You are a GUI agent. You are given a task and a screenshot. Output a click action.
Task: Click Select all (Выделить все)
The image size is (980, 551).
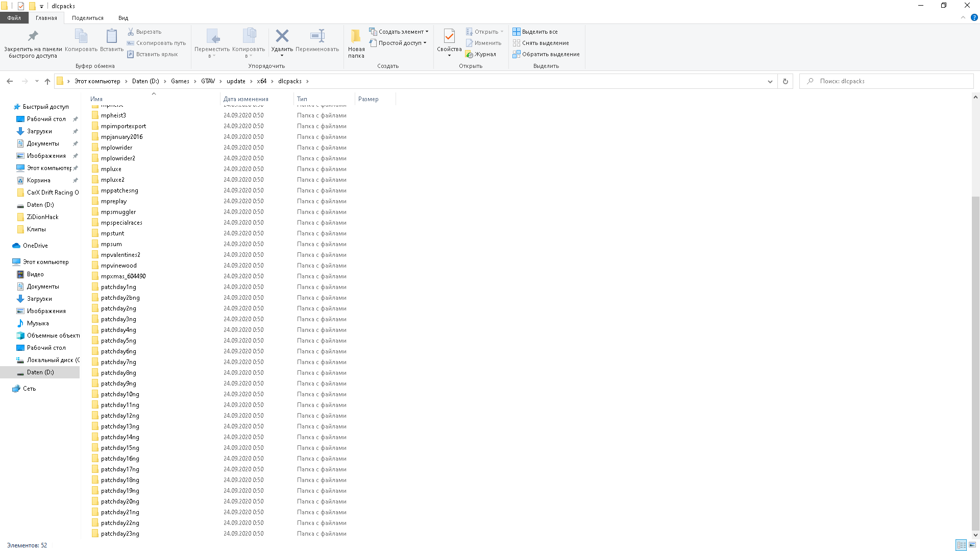540,32
